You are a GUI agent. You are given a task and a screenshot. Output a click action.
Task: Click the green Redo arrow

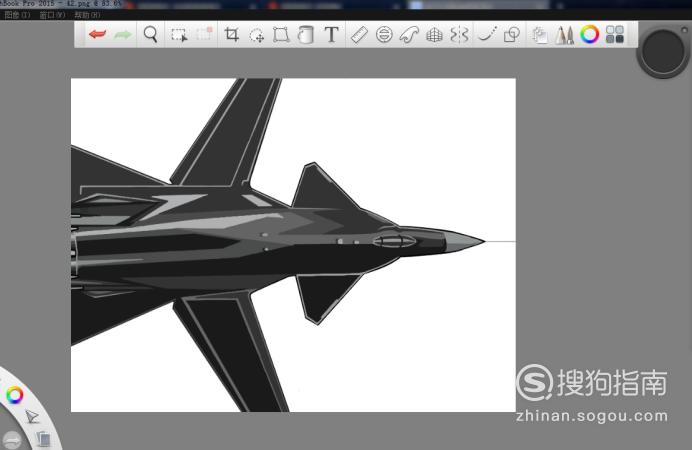pos(123,34)
